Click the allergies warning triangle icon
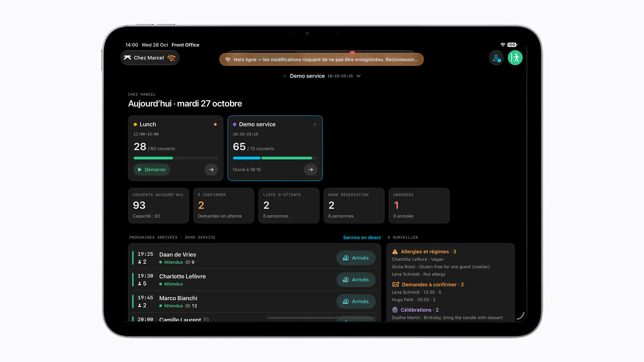 pos(395,252)
